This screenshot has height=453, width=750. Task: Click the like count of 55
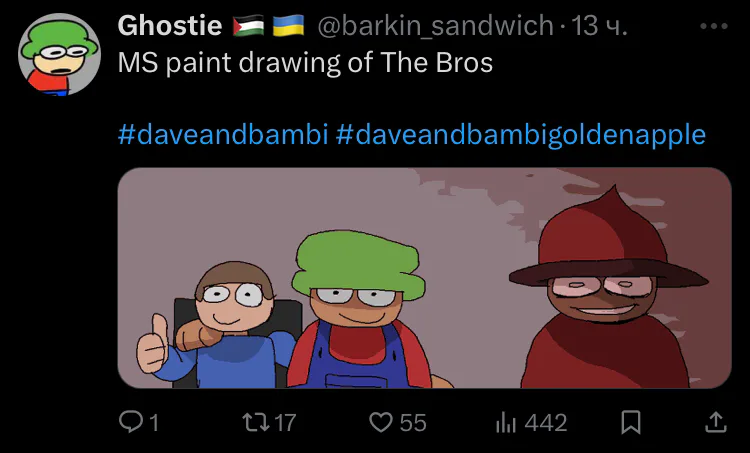(x=413, y=423)
